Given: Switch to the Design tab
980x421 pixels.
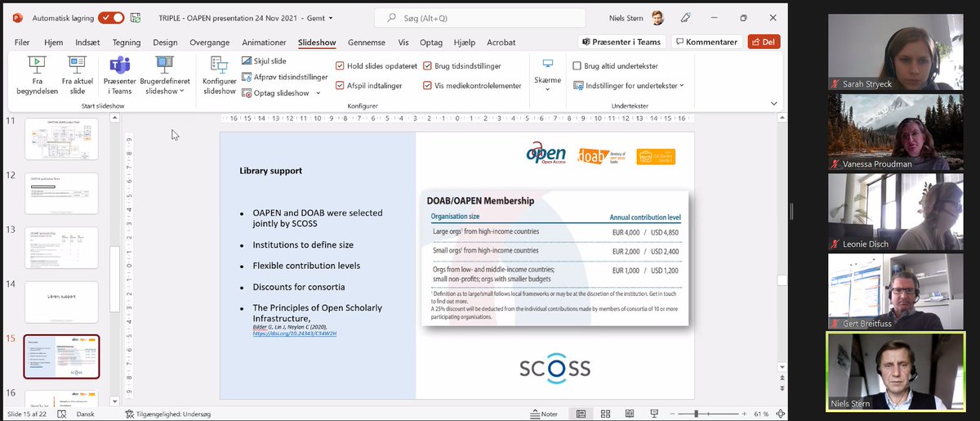Looking at the screenshot, I should point(165,43).
